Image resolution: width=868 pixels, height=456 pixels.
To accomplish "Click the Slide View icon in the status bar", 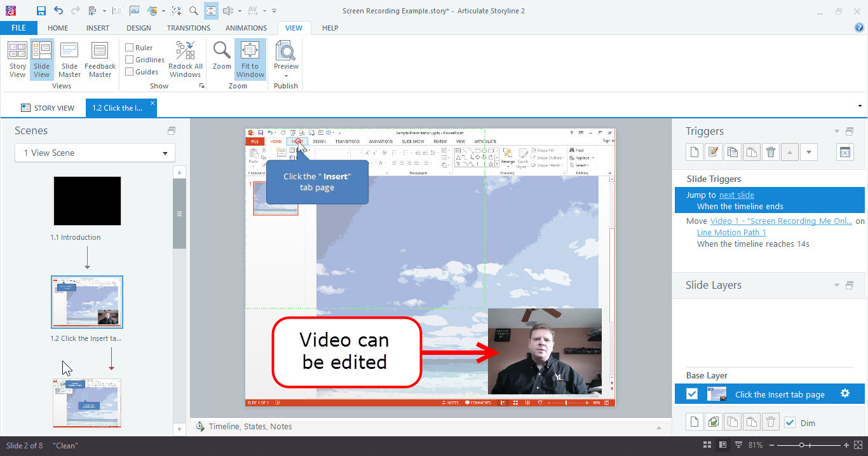I will pos(722,445).
